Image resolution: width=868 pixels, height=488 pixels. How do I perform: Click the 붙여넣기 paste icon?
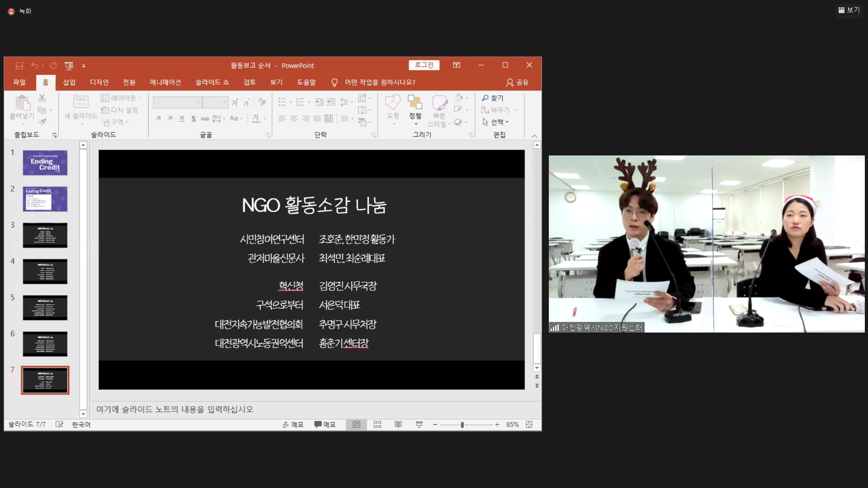tap(22, 104)
